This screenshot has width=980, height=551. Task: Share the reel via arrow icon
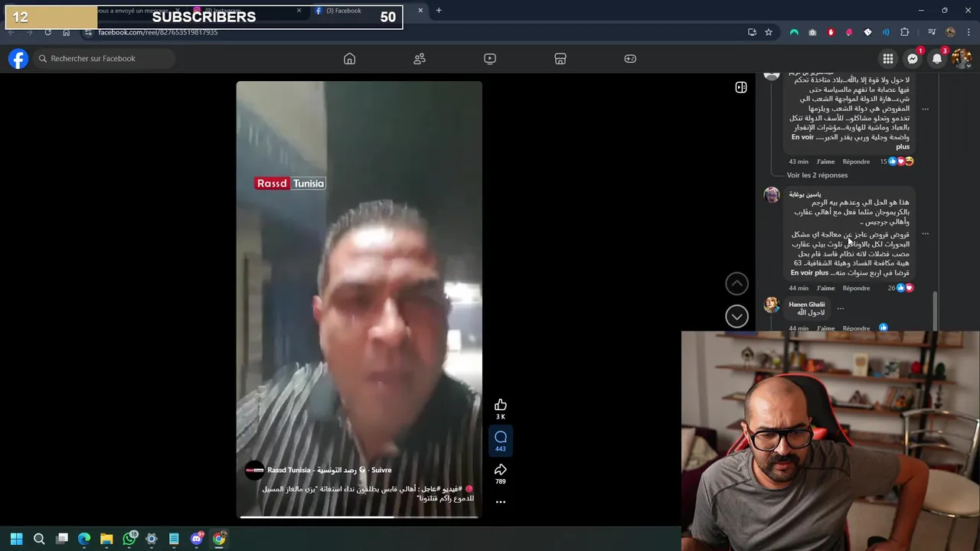point(501,470)
